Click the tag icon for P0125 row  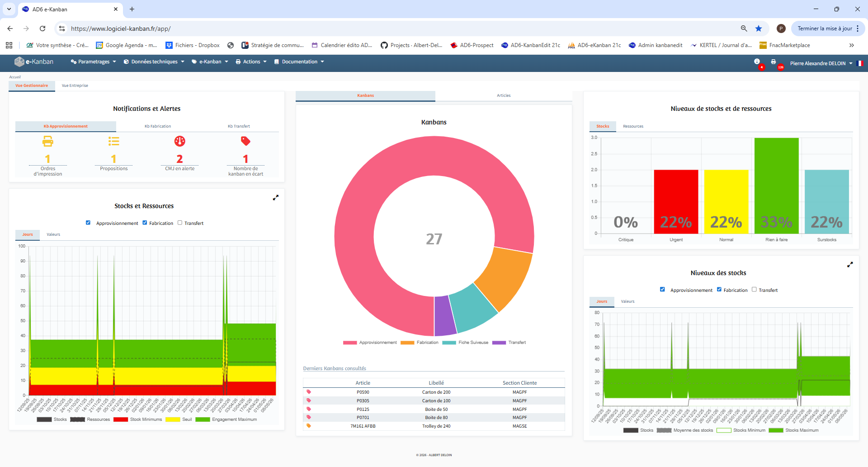(x=309, y=409)
